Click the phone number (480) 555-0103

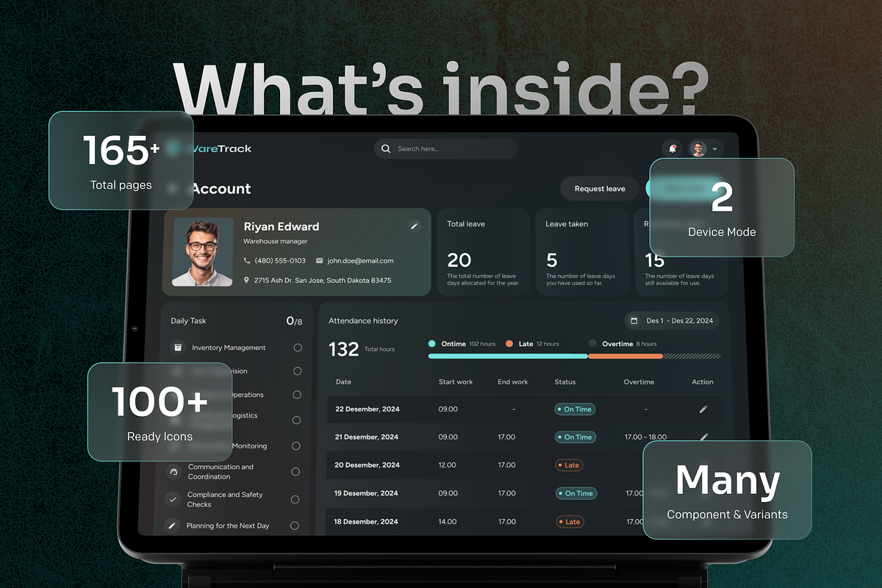280,261
